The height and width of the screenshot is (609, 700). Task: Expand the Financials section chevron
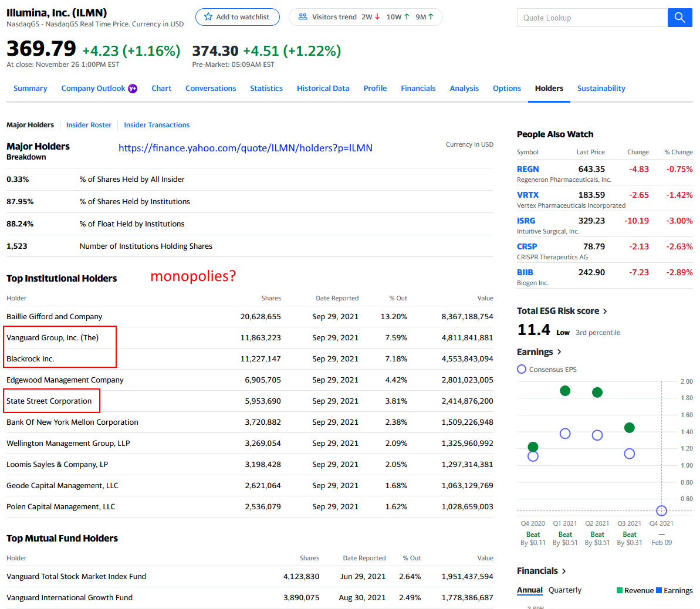(x=564, y=571)
